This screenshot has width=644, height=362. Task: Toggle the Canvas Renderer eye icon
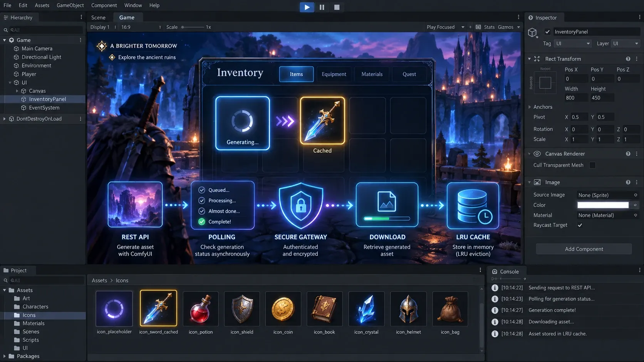click(537, 153)
